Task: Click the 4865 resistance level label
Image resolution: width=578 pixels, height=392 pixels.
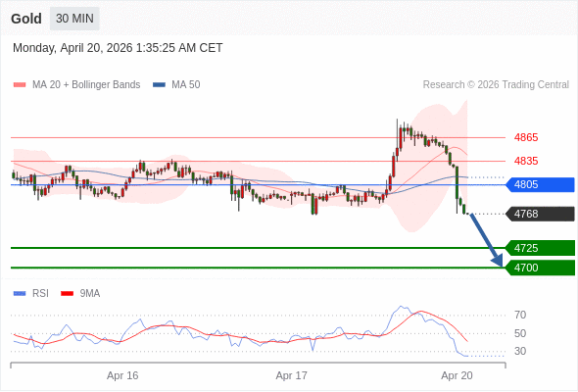Action: click(x=526, y=137)
